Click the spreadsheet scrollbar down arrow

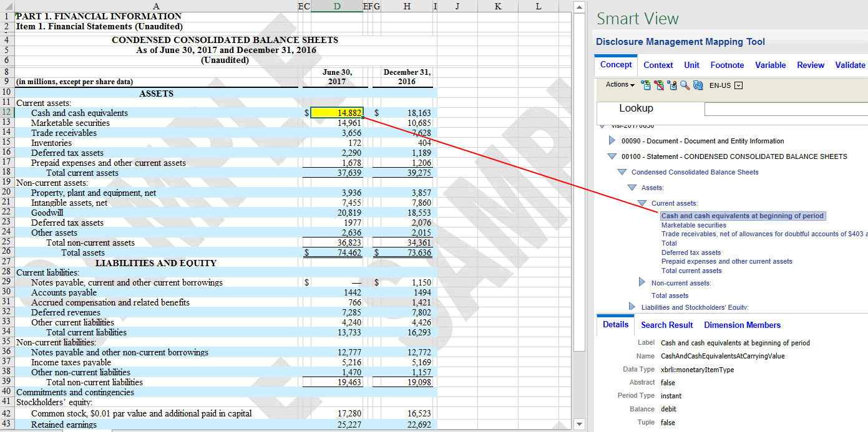tap(579, 425)
